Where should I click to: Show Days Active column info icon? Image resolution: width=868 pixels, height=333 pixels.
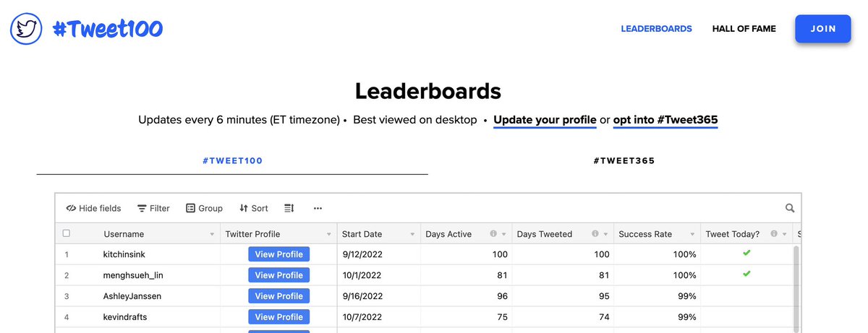click(x=493, y=234)
